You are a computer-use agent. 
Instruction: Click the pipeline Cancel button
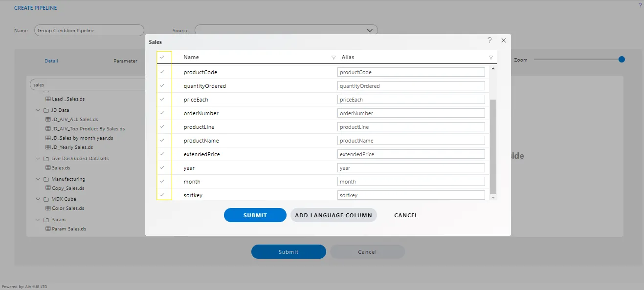pyautogui.click(x=367, y=252)
